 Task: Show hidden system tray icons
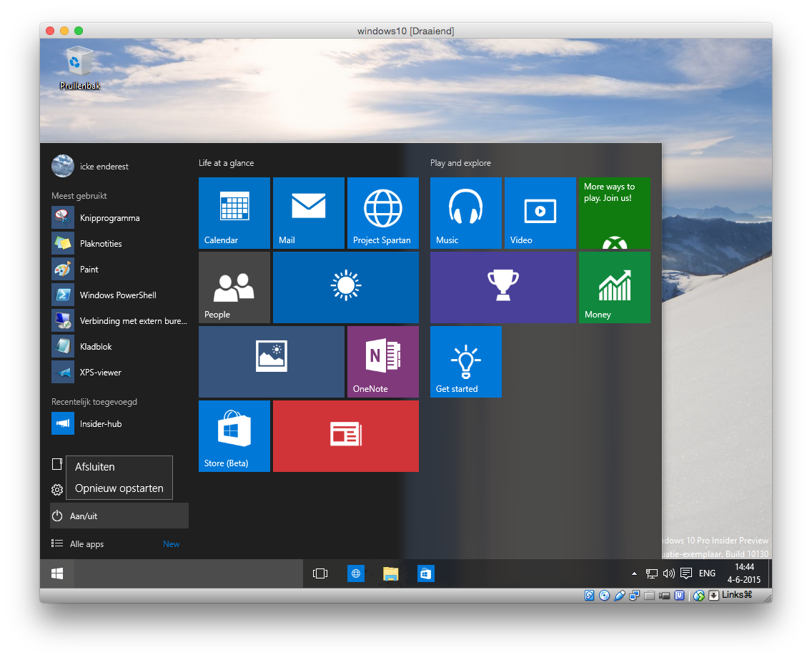[x=634, y=573]
